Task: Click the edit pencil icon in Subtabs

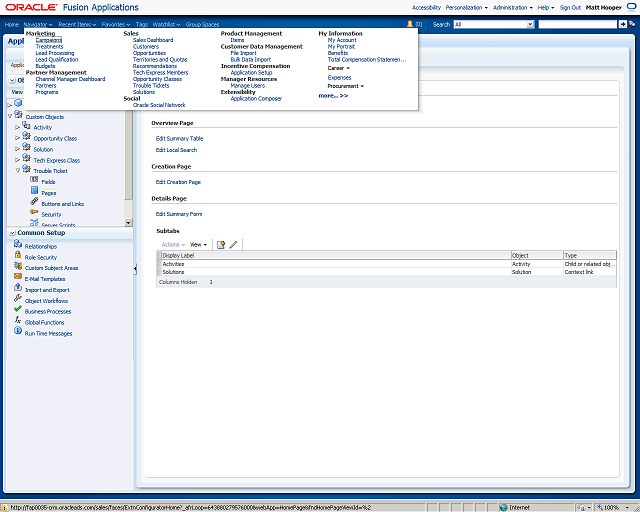Action: click(233, 245)
